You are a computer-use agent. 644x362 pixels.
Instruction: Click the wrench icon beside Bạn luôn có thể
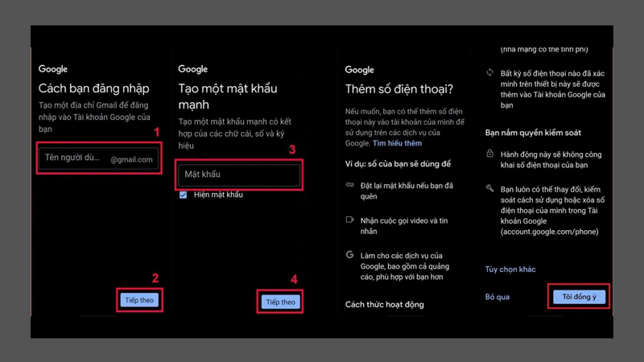[489, 188]
